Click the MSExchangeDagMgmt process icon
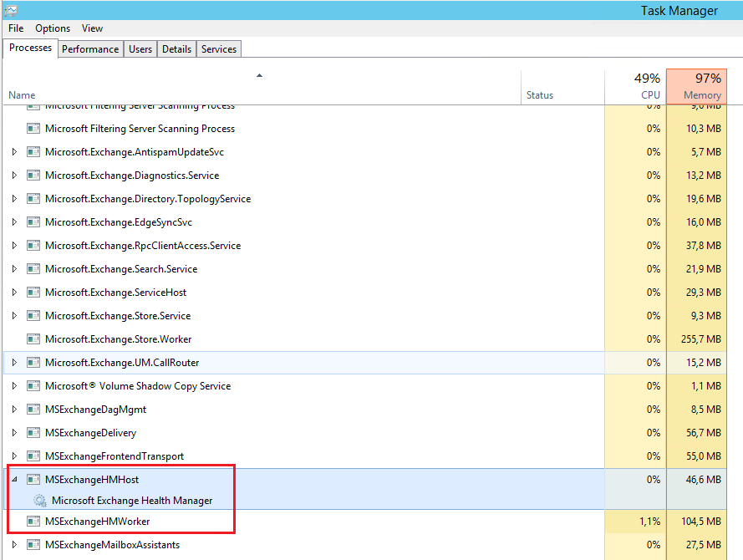This screenshot has height=560, width=743. click(x=33, y=410)
